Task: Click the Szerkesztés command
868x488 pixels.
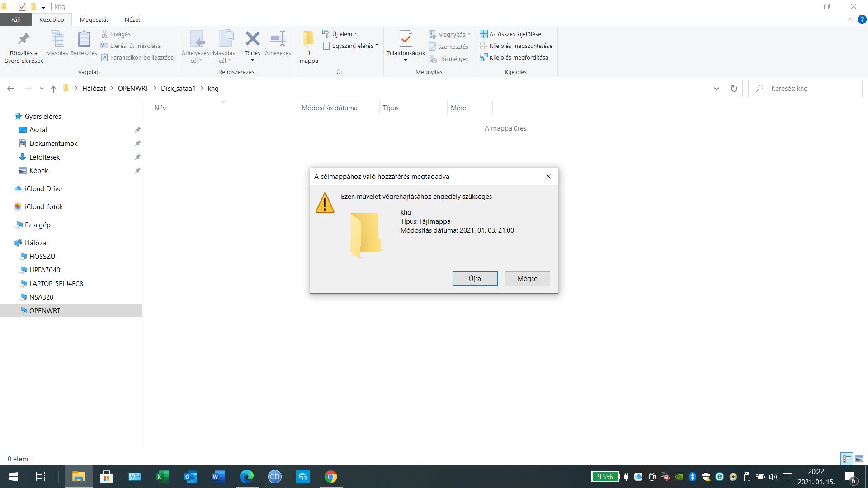Action: coord(448,47)
